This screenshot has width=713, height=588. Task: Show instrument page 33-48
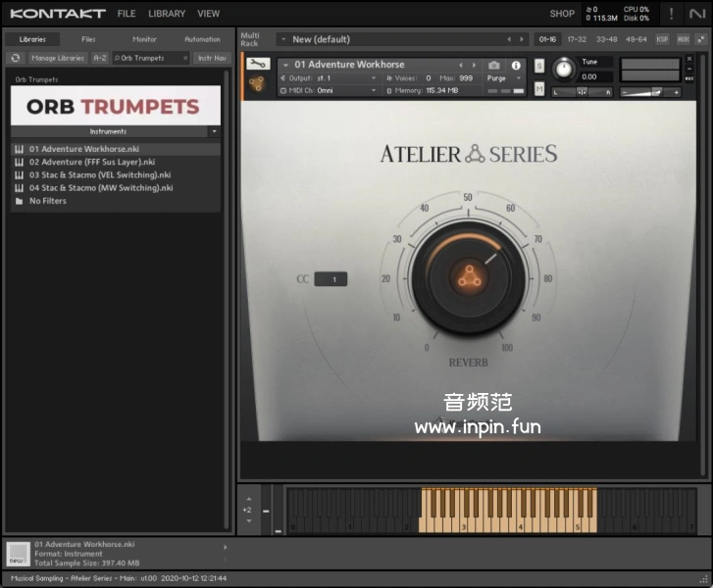pos(607,39)
